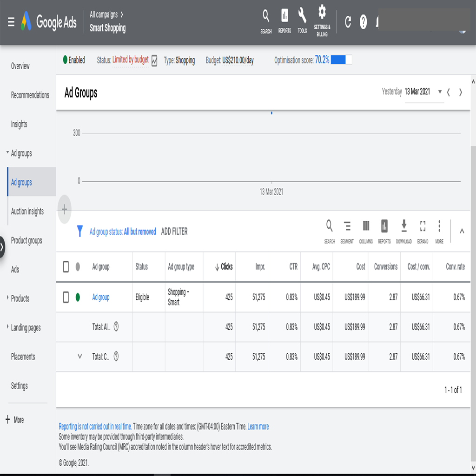The image size is (476, 476).
Task: Open Auction insights
Action: 27,212
